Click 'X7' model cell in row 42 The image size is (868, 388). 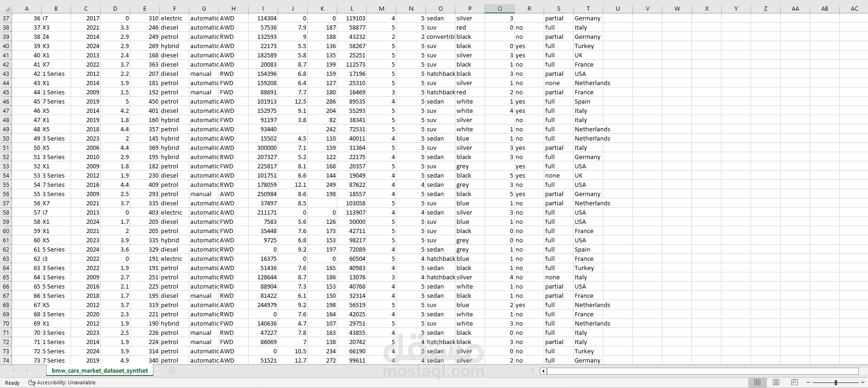pos(56,65)
